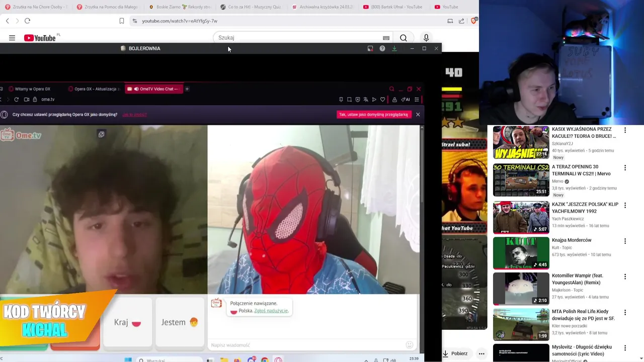Click Tak, ustaw jako domyślną przeglądarkę button
Screen dimensions: 644x362
click(x=374, y=115)
